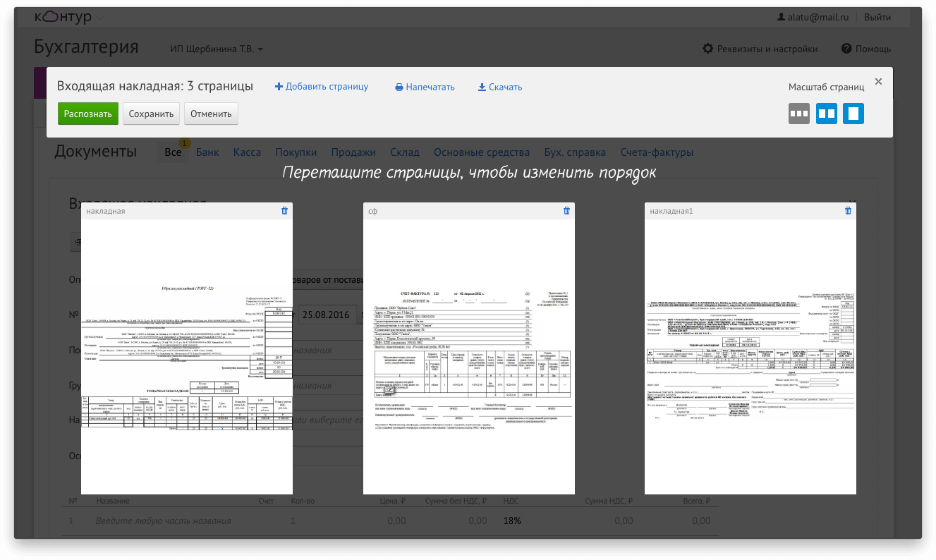This screenshot has width=936, height=560.
Task: Open the Касса tab
Action: pyautogui.click(x=247, y=152)
